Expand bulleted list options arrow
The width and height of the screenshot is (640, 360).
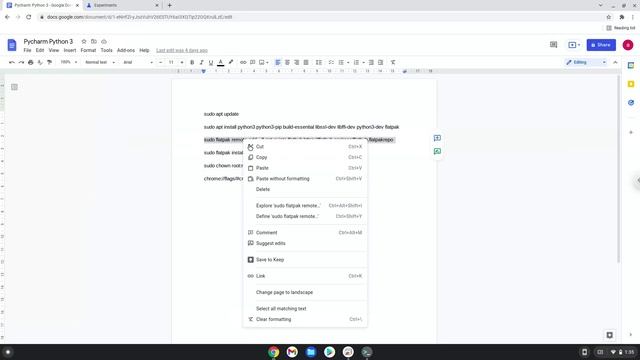[x=348, y=62]
